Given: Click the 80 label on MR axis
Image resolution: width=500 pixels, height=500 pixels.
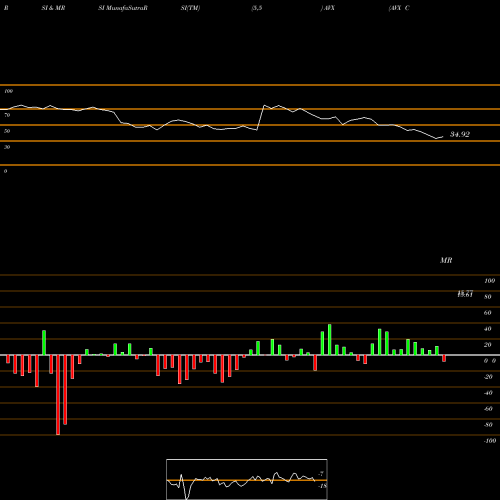Looking at the screenshot, I should [488, 297].
